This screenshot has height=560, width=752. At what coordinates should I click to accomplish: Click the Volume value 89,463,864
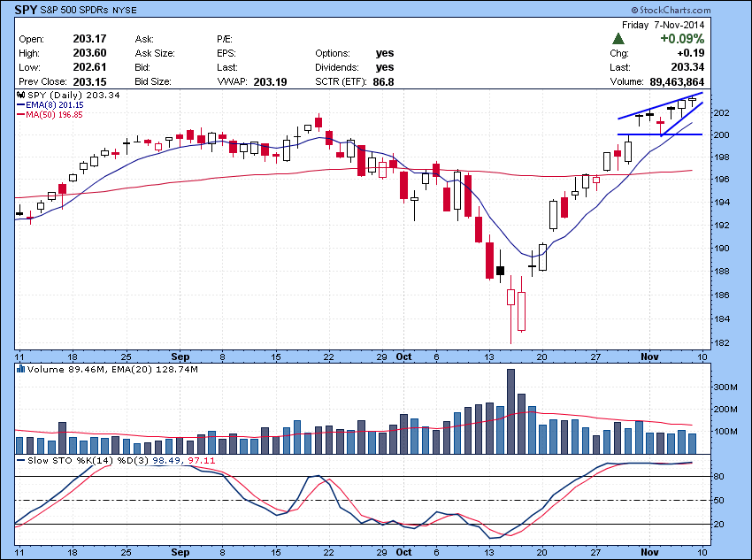click(x=677, y=82)
